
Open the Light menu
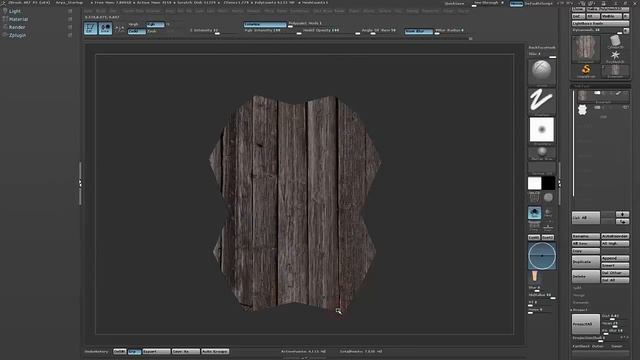tap(15, 11)
